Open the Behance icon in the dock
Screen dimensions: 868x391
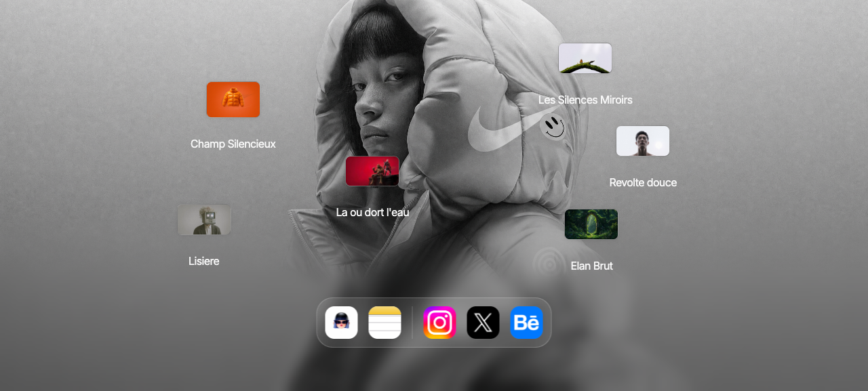pyautogui.click(x=526, y=323)
